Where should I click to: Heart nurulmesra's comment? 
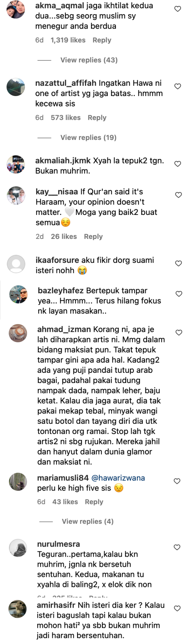(177, 547)
